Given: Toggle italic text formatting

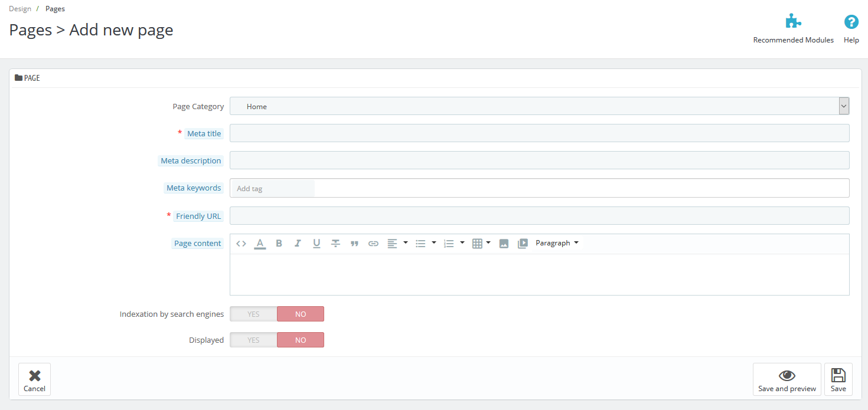Looking at the screenshot, I should click(298, 244).
